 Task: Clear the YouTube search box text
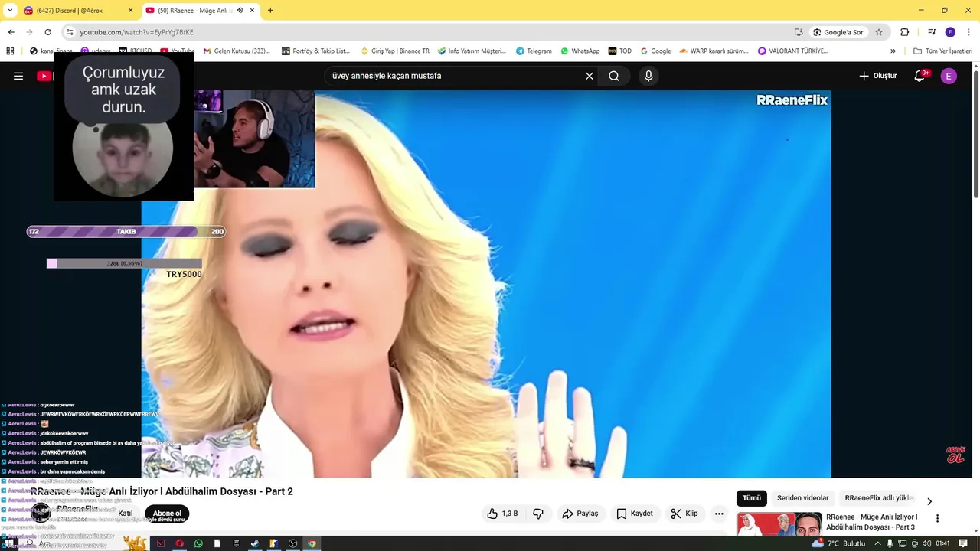tap(590, 76)
